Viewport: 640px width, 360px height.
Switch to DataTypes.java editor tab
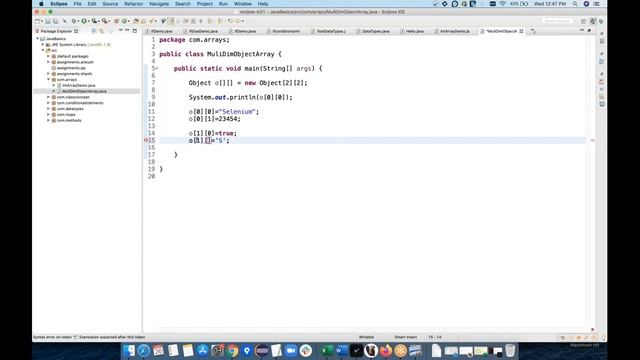coord(373,31)
